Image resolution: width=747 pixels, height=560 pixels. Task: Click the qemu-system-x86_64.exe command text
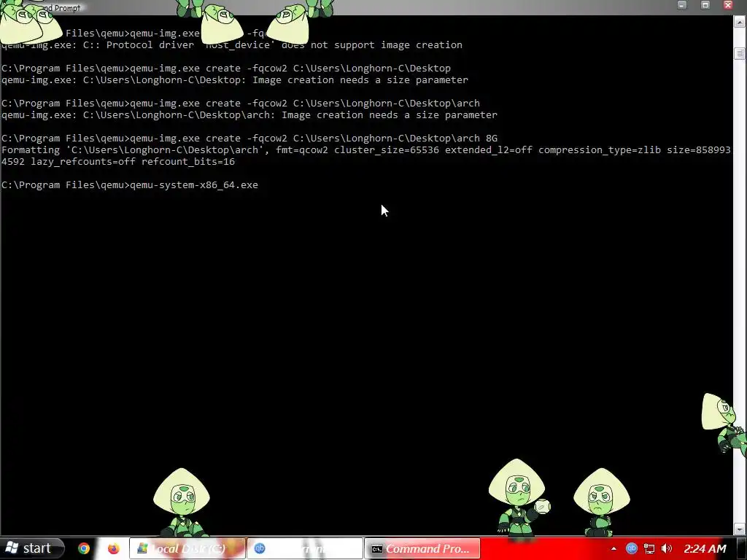point(194,184)
